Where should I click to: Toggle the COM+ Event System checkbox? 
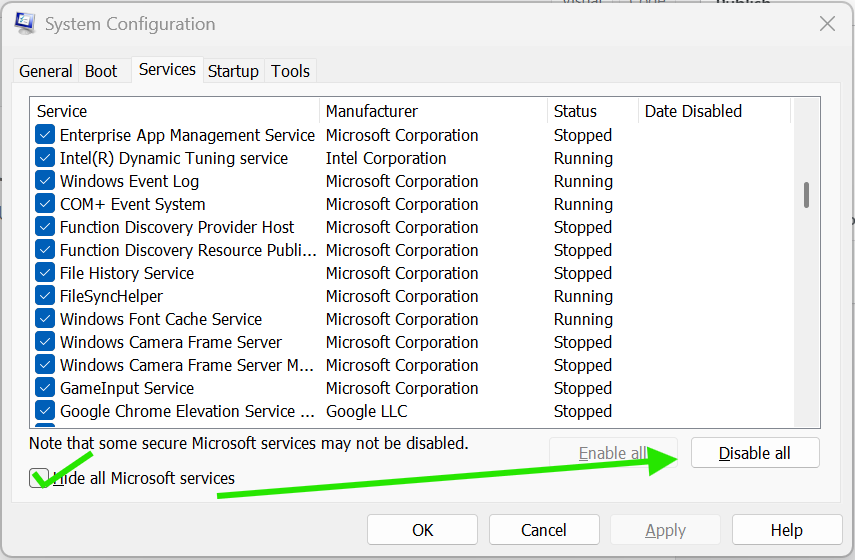45,203
